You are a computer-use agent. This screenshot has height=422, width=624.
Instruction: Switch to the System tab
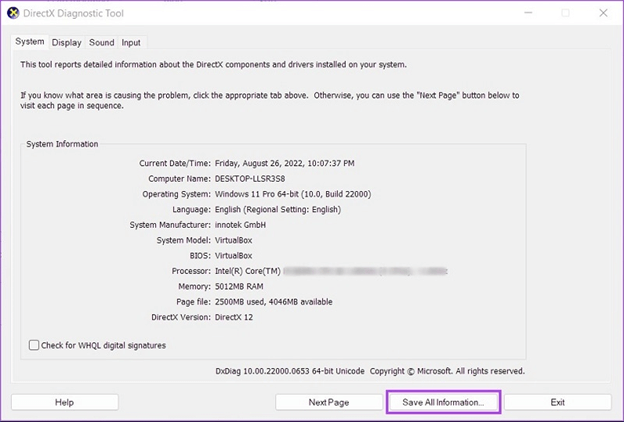29,41
